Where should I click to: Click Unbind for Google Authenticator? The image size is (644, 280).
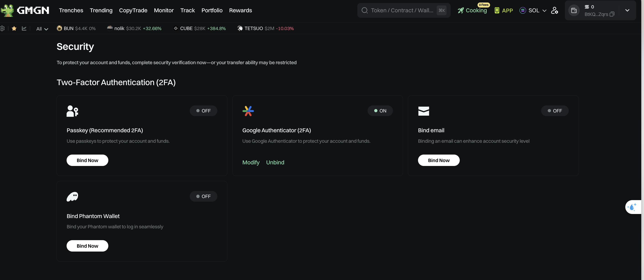coord(275,162)
